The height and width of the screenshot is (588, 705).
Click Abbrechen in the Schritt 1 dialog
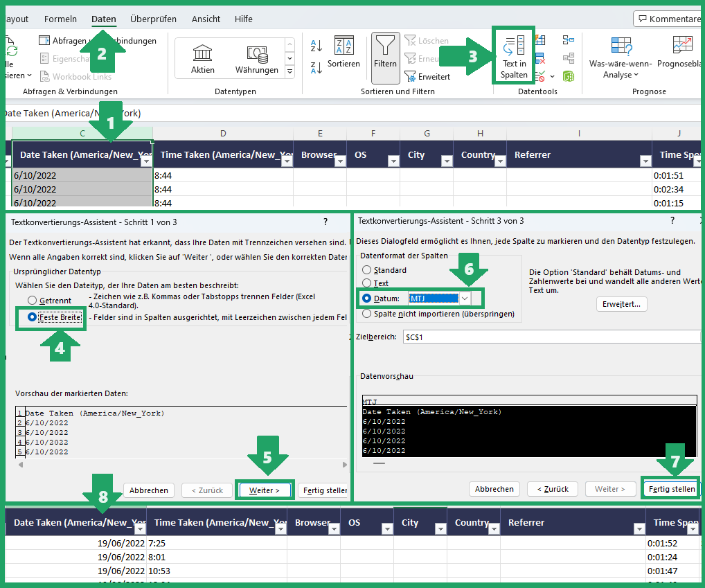tap(149, 490)
